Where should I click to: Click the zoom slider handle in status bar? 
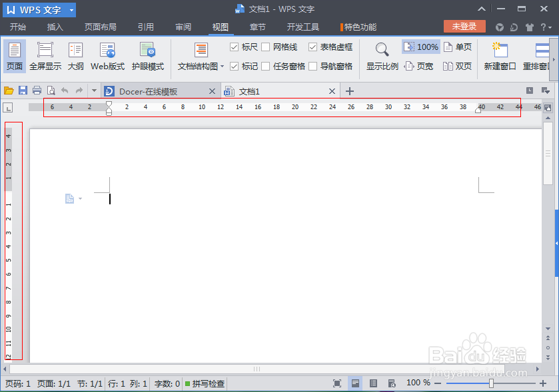[x=491, y=383]
